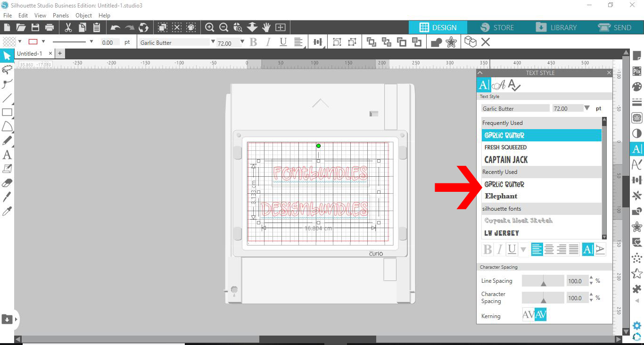The width and height of the screenshot is (644, 345).
Task: Set justified text alignment in panel
Action: pos(574,249)
